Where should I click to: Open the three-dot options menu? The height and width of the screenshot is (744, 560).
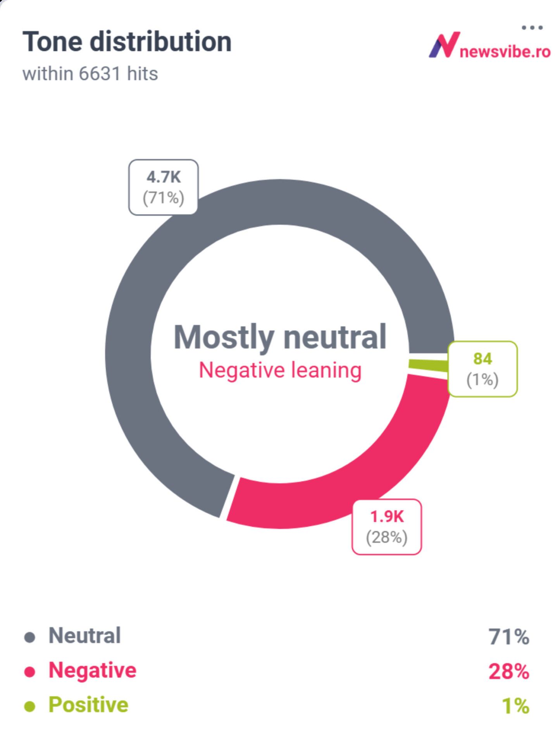point(532,28)
